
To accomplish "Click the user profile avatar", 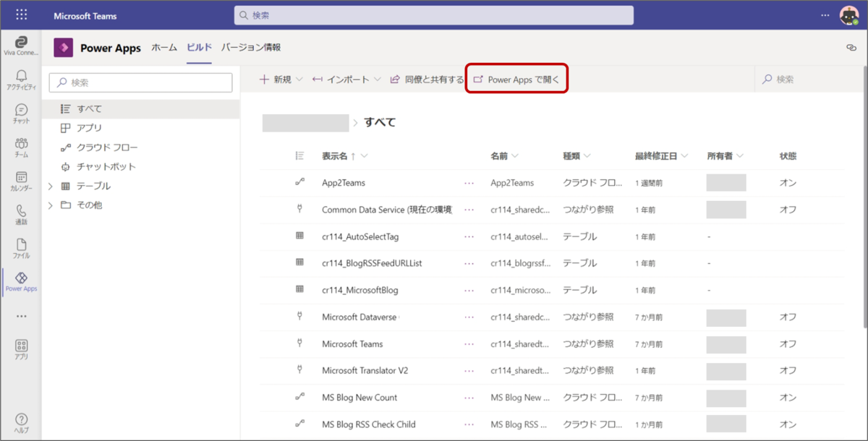I will pyautogui.click(x=848, y=15).
